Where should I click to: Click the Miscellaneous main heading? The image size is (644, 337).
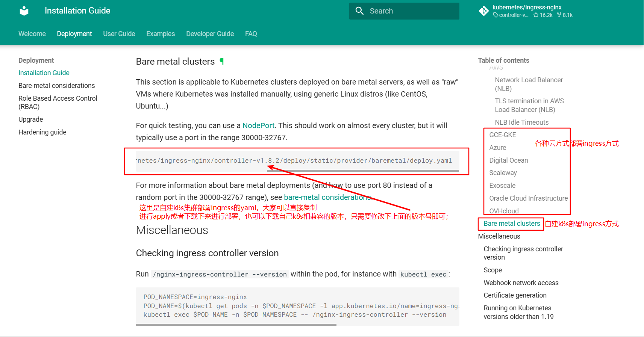coord(172,230)
